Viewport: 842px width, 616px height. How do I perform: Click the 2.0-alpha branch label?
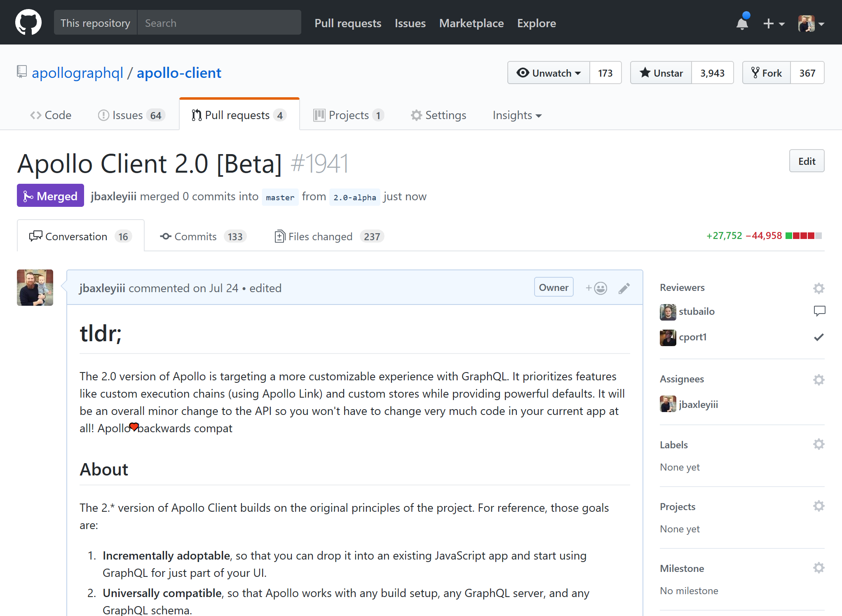tap(354, 197)
